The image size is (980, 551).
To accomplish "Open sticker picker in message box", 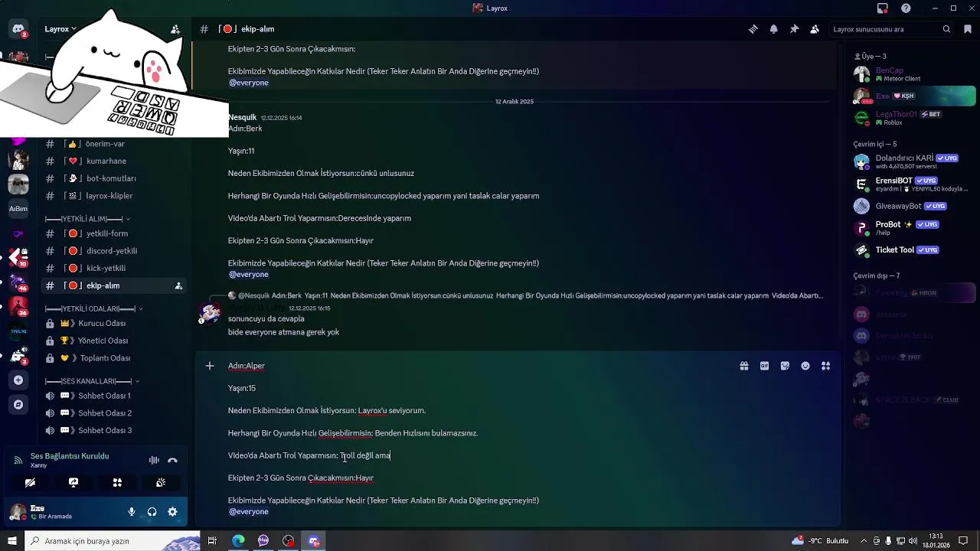I will pos(785,366).
